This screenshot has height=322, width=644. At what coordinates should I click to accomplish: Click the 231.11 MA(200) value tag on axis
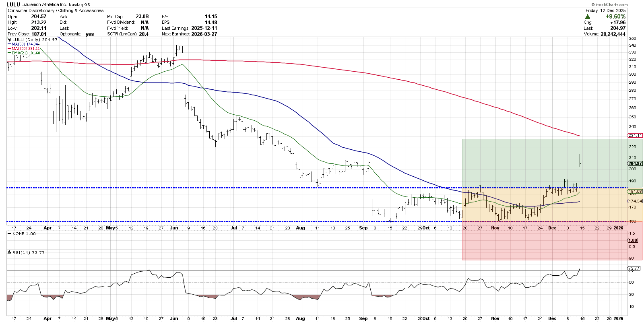(635, 136)
